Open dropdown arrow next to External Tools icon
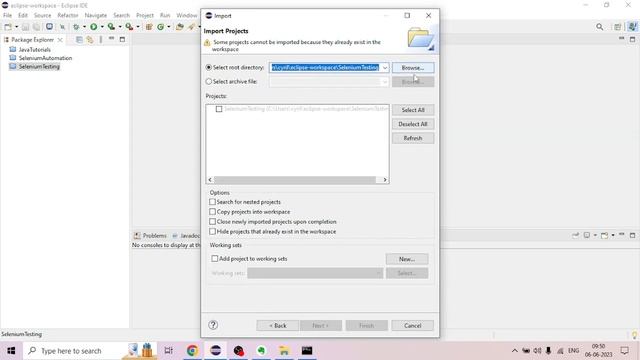 [138, 27]
